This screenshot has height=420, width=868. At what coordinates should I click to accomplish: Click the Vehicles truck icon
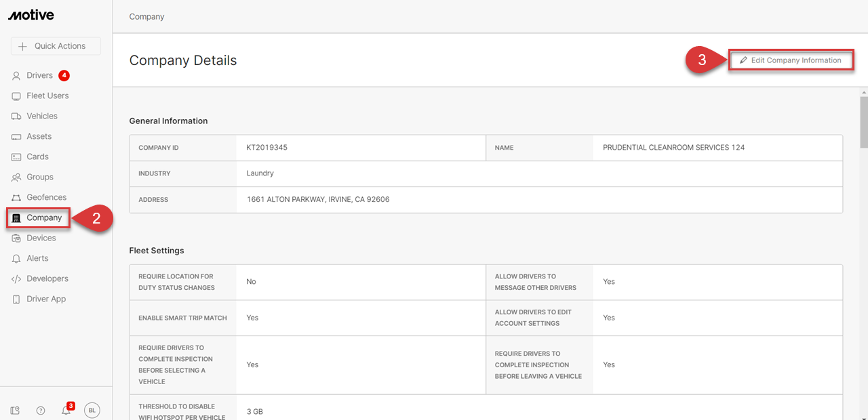click(x=16, y=117)
